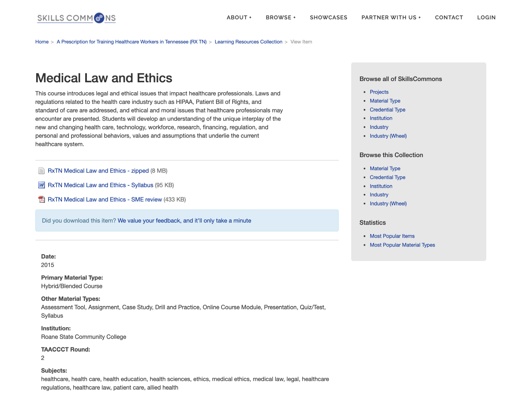Image resolution: width=532 pixels, height=399 pixels.
Task: Open the feedback survey link
Action: pos(185,221)
